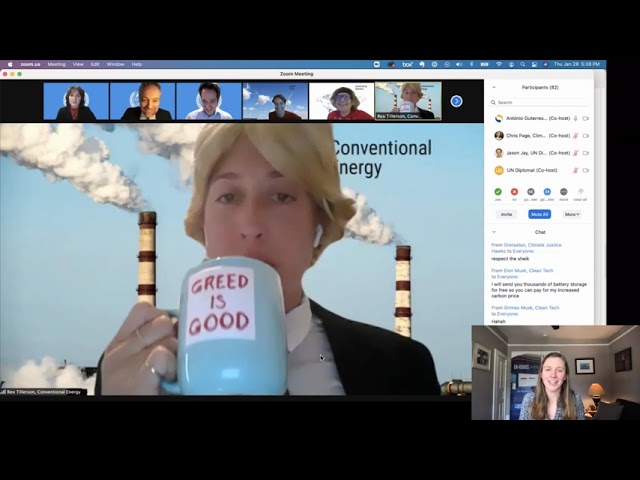Image resolution: width=640 pixels, height=480 pixels.
Task: Click the presenter webcam overlay video
Action: pyautogui.click(x=556, y=373)
